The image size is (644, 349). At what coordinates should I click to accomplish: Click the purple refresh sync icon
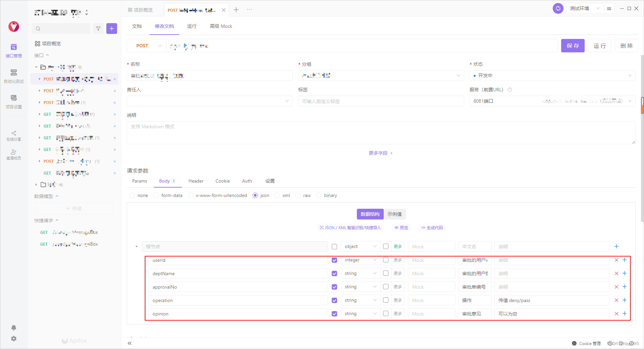coord(558,8)
